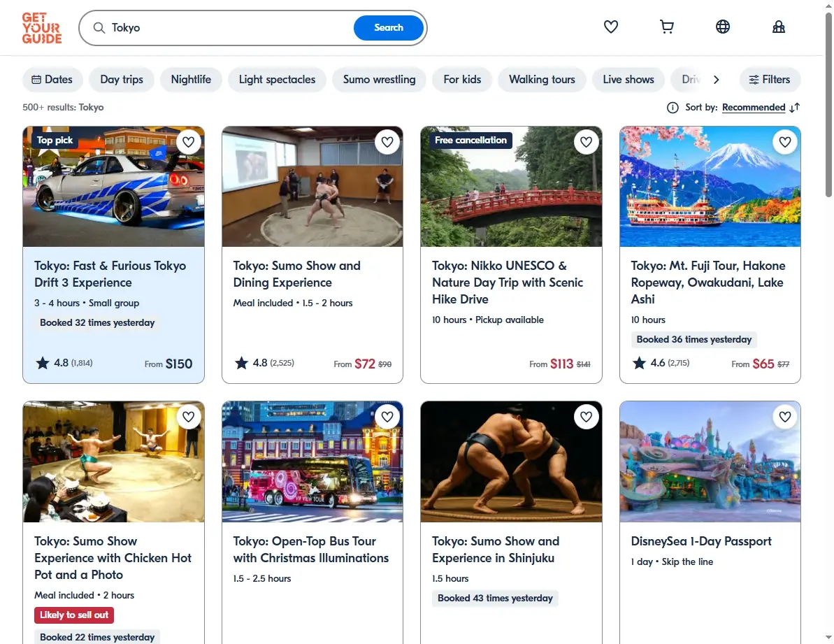This screenshot has height=644, width=834.
Task: Click the From $150 price
Action: (x=168, y=364)
